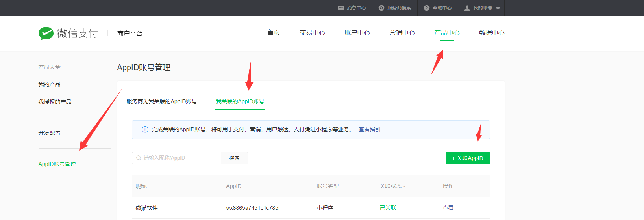Open 我授权的产品 in the sidebar
This screenshot has width=644, height=220.
coord(55,102)
